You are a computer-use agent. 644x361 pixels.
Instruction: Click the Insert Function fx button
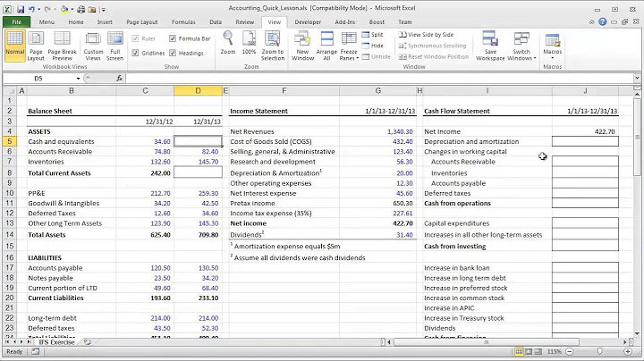click(x=119, y=79)
